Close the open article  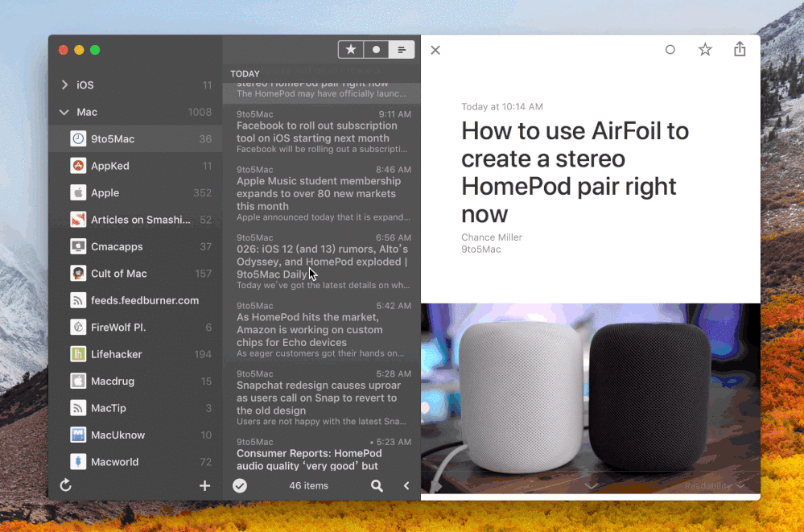tap(435, 50)
